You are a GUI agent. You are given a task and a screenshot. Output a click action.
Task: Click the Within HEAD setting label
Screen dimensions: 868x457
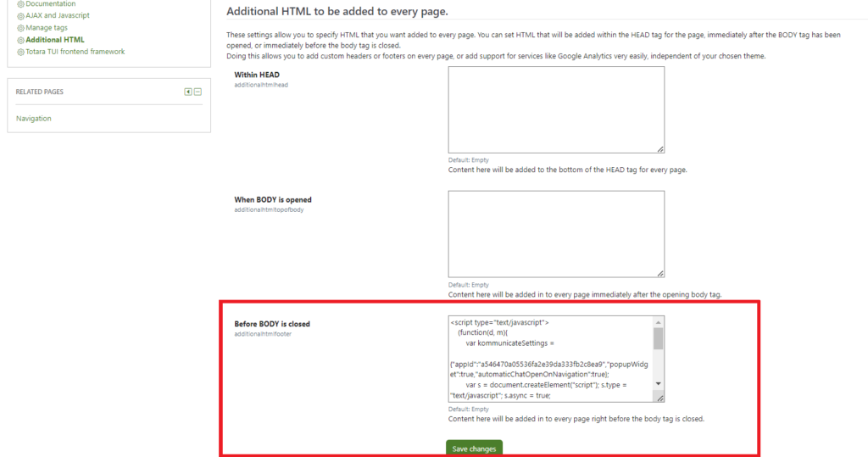coord(257,75)
